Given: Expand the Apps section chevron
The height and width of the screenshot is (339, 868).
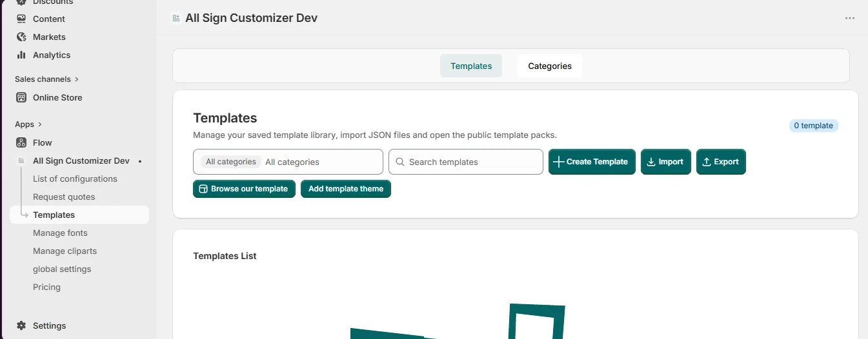Looking at the screenshot, I should tap(40, 124).
